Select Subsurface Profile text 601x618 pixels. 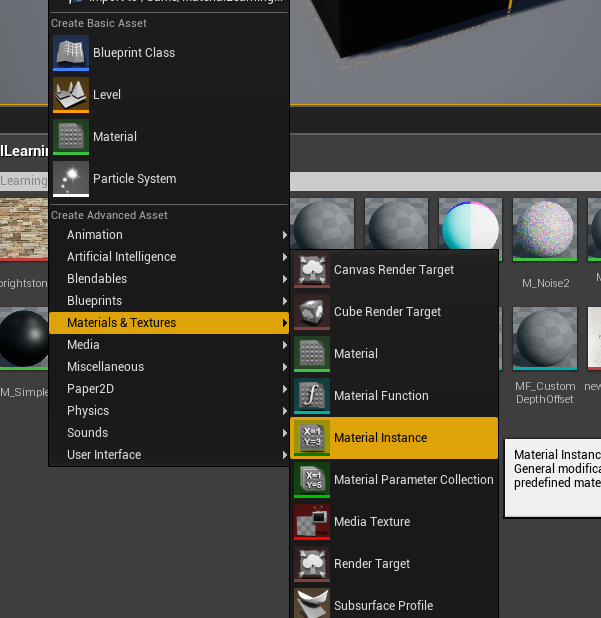coord(383,605)
